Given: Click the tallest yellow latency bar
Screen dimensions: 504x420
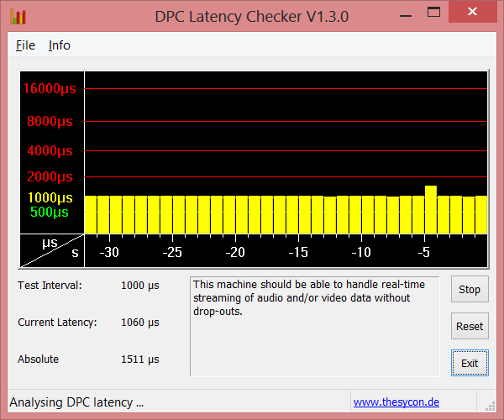Looking at the screenshot, I should [431, 209].
